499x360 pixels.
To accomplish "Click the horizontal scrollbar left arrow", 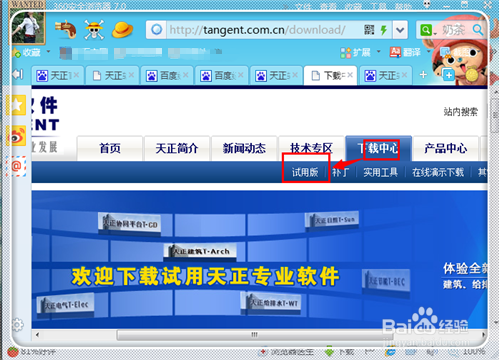I will tap(37, 335).
